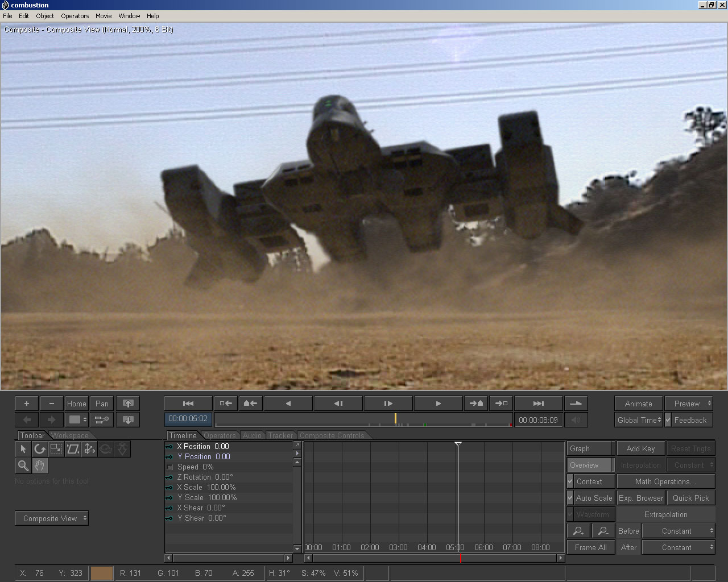Switch timeline to Graph mode

pyautogui.click(x=589, y=448)
